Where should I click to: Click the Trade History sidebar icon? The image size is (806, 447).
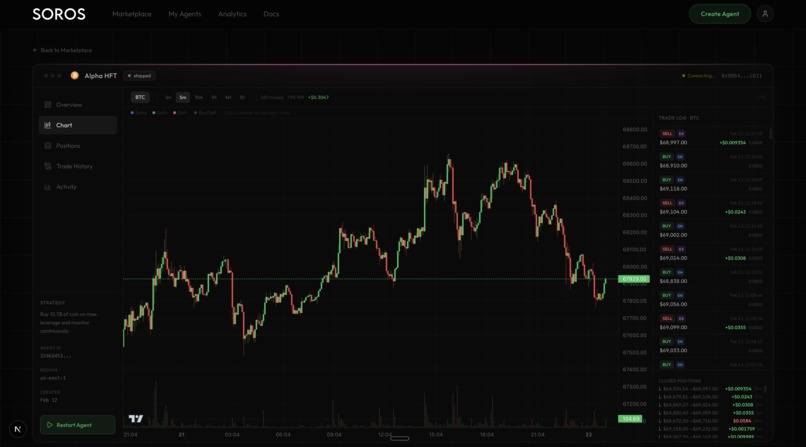[x=47, y=166]
